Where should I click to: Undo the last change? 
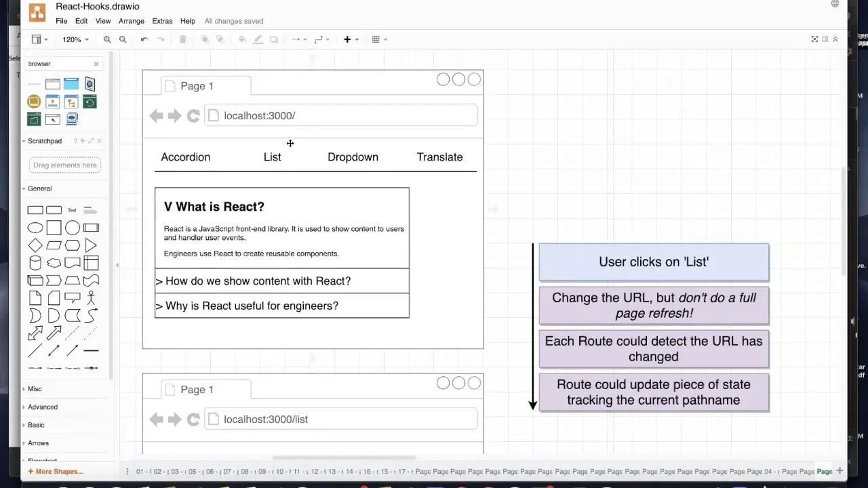coord(144,40)
